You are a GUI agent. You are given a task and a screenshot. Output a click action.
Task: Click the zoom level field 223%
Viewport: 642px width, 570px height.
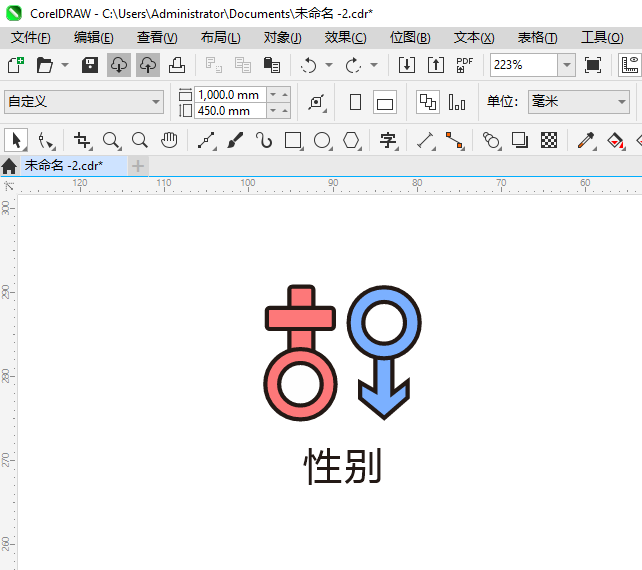[x=524, y=65]
